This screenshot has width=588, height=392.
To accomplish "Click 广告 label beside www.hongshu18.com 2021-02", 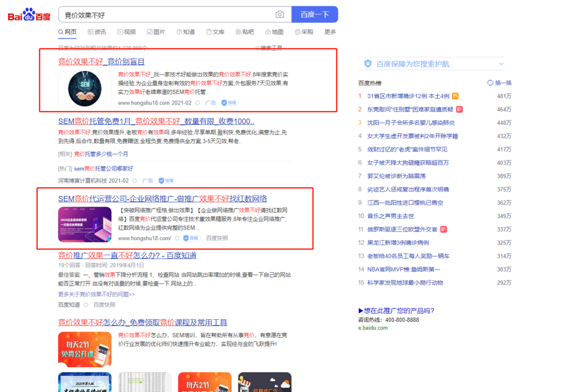I will pyautogui.click(x=210, y=103).
